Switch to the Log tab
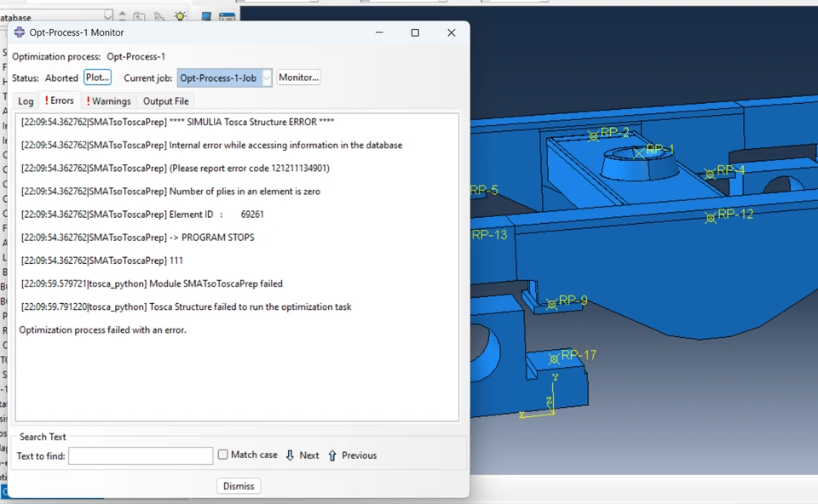The width and height of the screenshot is (818, 504). [26, 101]
